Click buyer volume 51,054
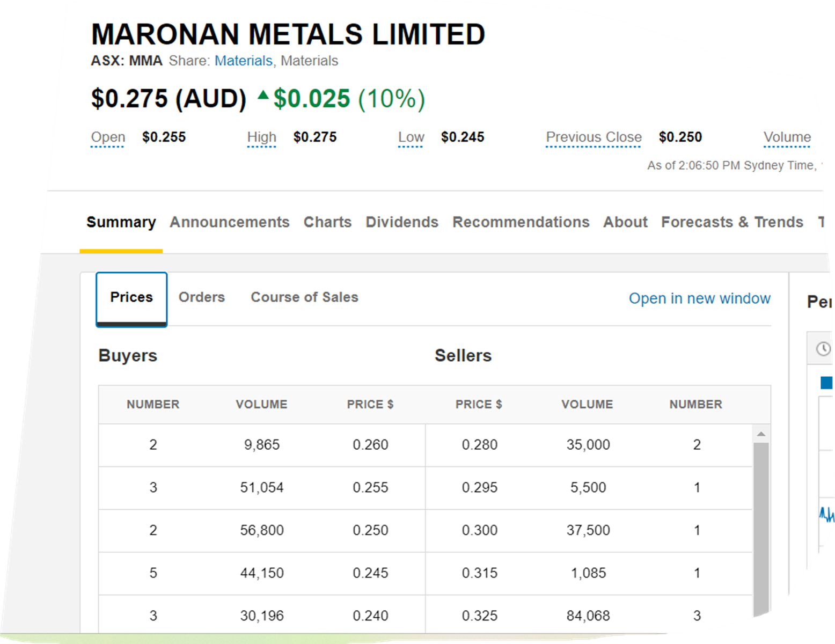This screenshot has width=835, height=644. (x=262, y=488)
